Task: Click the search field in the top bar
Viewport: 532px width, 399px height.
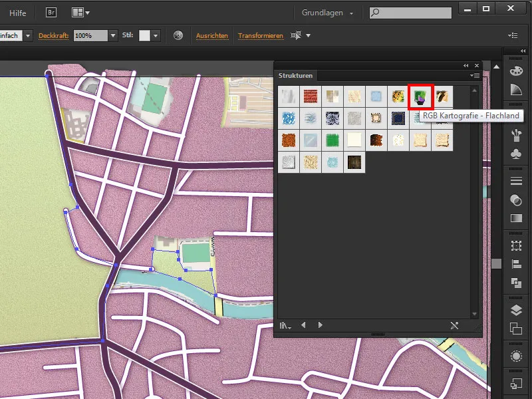Action: pyautogui.click(x=410, y=13)
